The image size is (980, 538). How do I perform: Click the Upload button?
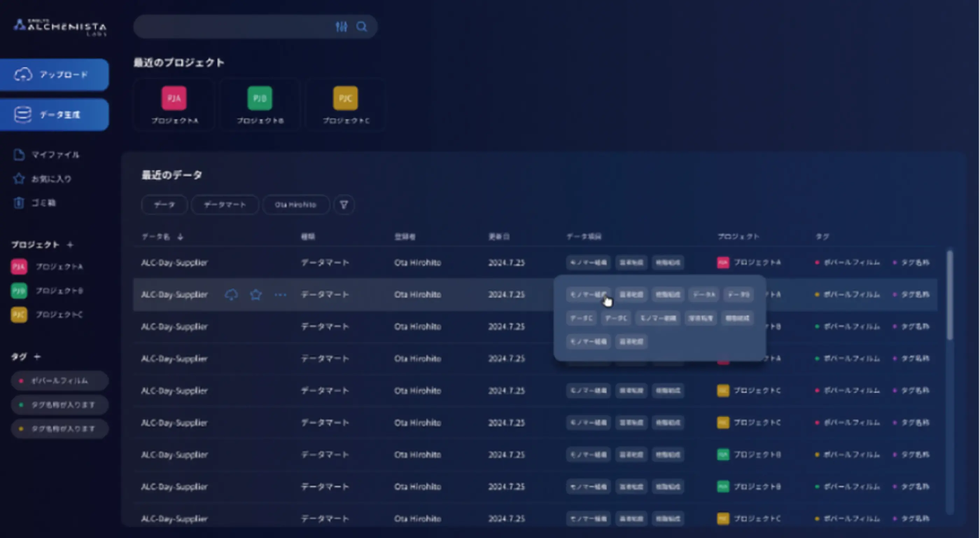click(54, 75)
